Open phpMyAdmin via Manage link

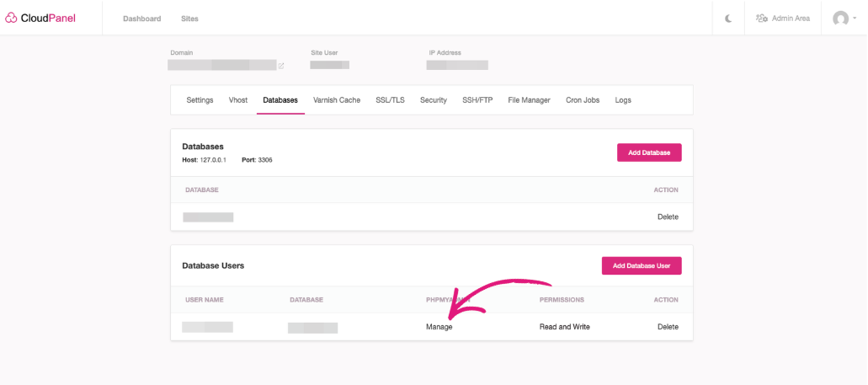pyautogui.click(x=439, y=327)
